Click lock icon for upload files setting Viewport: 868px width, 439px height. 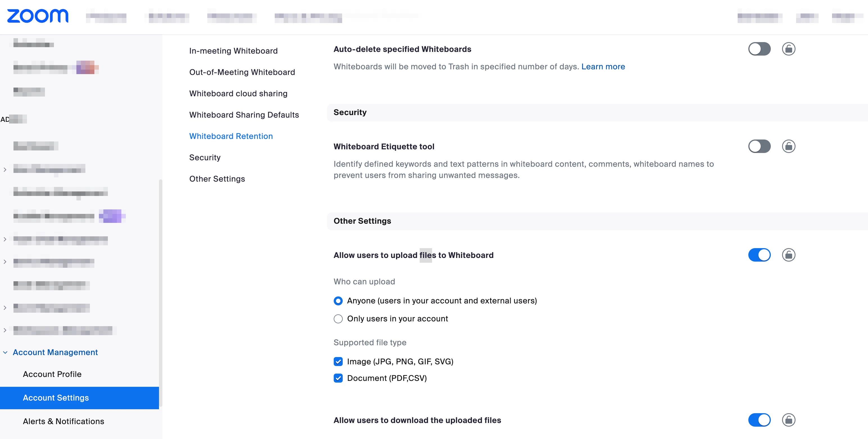(789, 255)
